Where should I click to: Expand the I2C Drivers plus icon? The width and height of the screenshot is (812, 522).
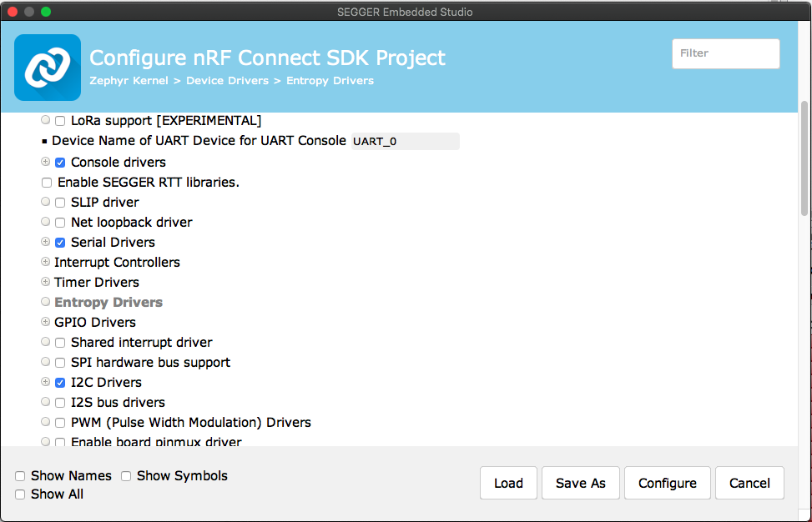[x=46, y=382]
